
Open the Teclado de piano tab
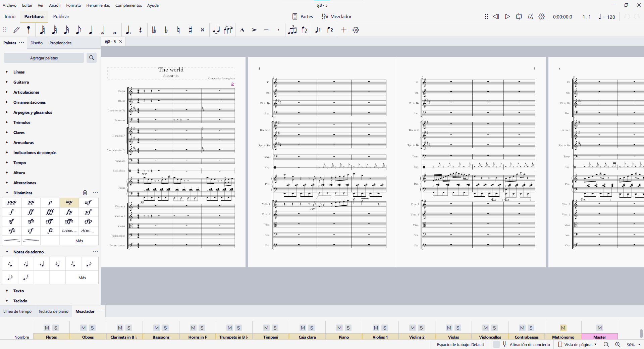coord(53,311)
